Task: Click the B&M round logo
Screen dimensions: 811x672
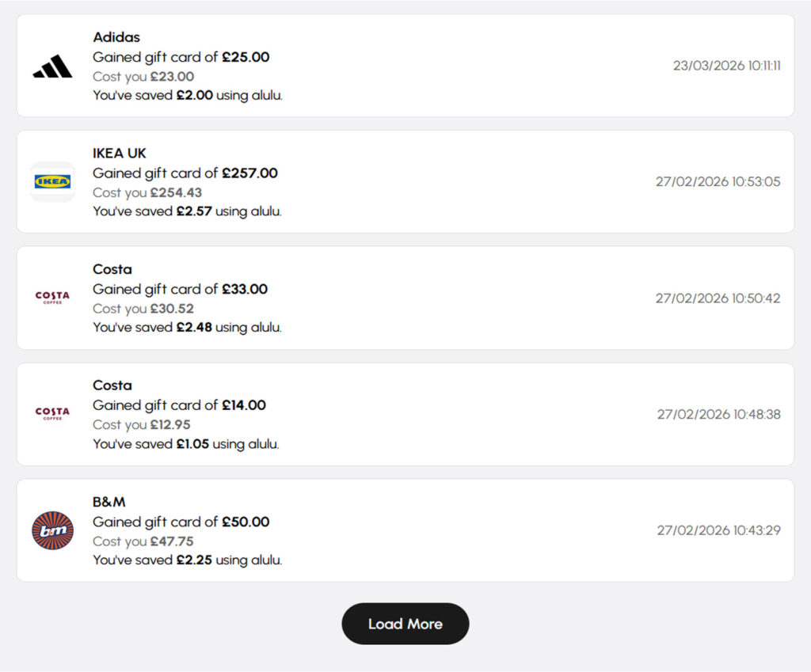Action: 52,530
